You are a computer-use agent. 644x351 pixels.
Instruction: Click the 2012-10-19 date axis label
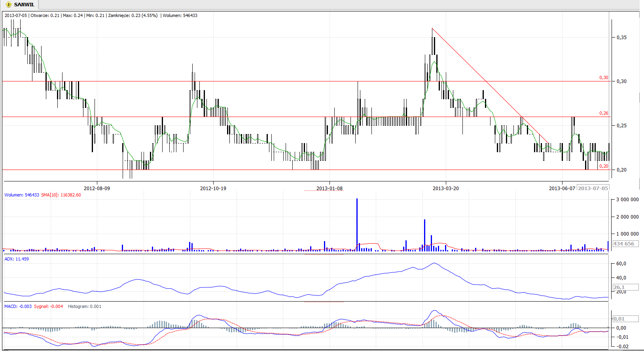click(x=213, y=188)
